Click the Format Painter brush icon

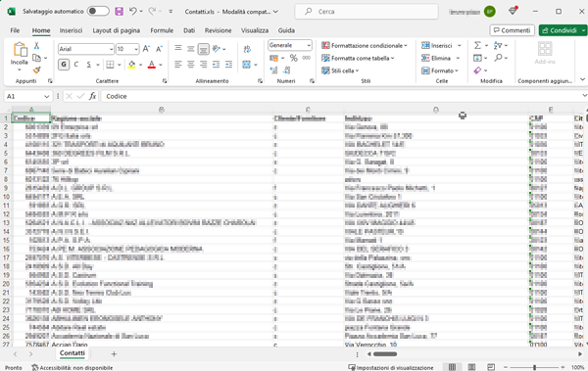36,70
